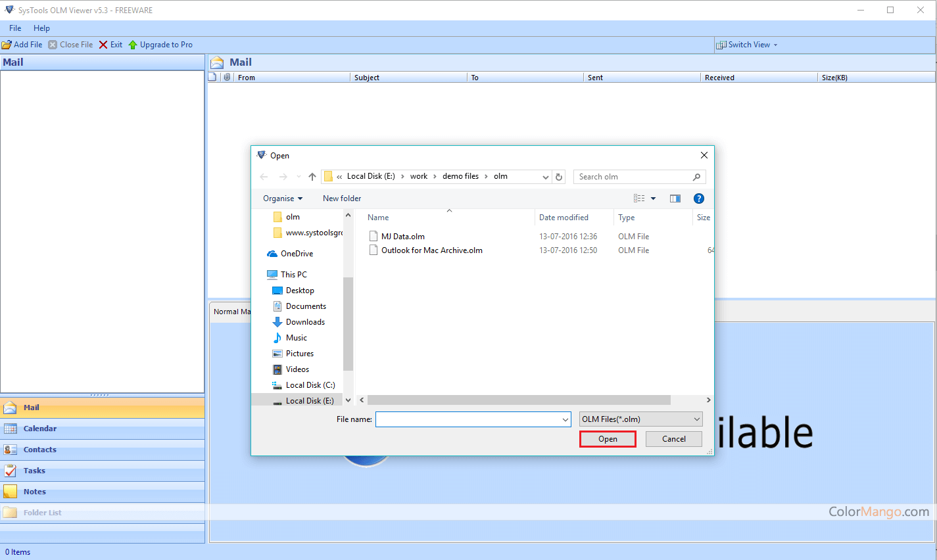Click the Add File toolbar button
The width and height of the screenshot is (937, 560).
(22, 45)
